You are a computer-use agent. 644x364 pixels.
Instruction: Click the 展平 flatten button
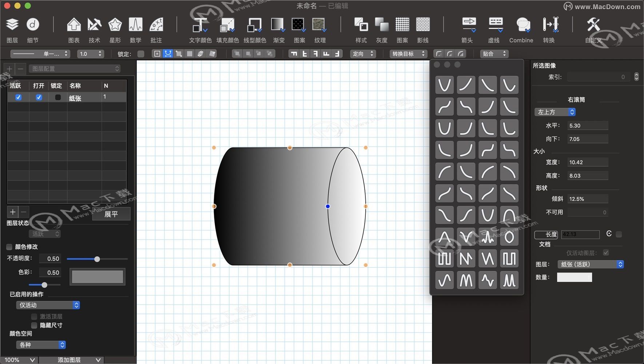point(111,214)
